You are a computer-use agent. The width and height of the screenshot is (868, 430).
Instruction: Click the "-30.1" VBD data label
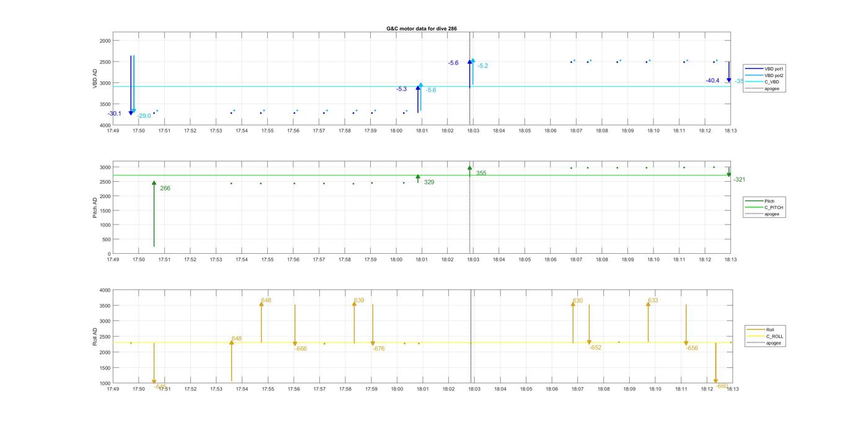114,114
